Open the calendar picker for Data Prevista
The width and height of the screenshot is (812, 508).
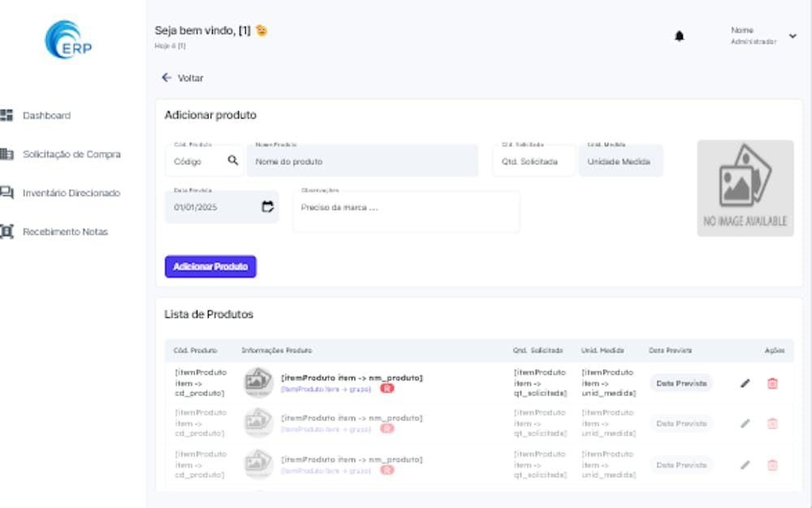[267, 207]
